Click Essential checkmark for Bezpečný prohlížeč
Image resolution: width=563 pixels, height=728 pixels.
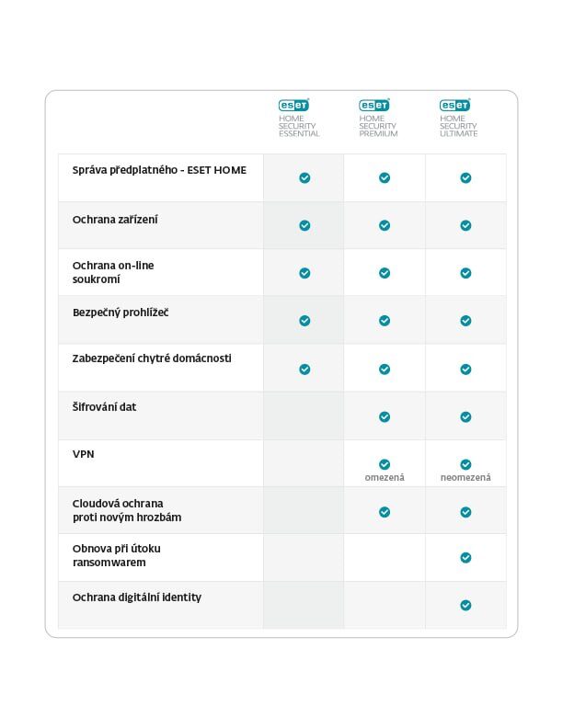pyautogui.click(x=304, y=321)
